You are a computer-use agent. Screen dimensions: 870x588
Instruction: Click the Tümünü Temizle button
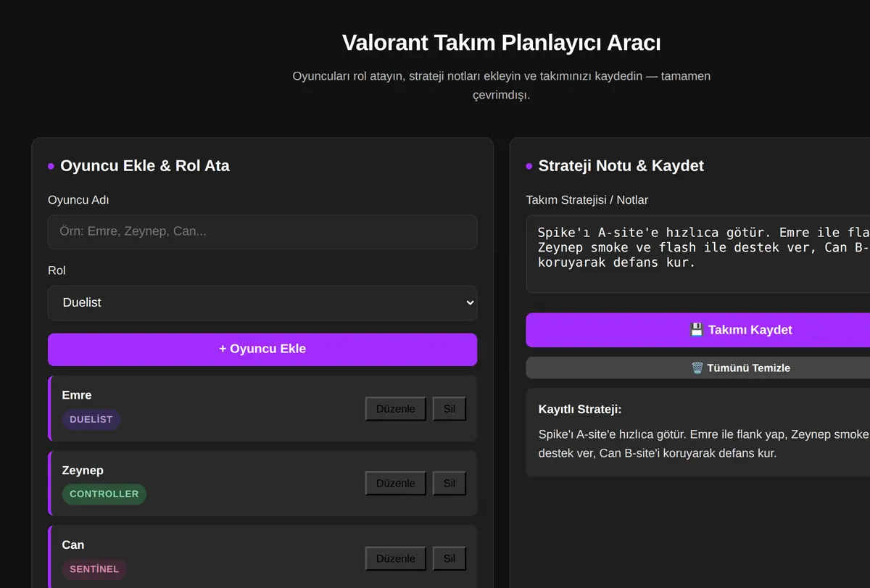pyautogui.click(x=698, y=368)
